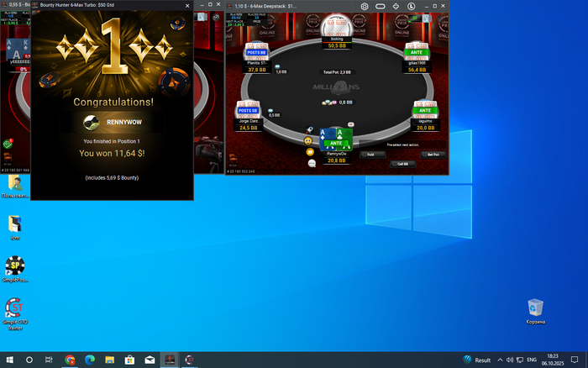Click hero's ace hole cards
This screenshot has height=368, width=588.
pos(336,138)
